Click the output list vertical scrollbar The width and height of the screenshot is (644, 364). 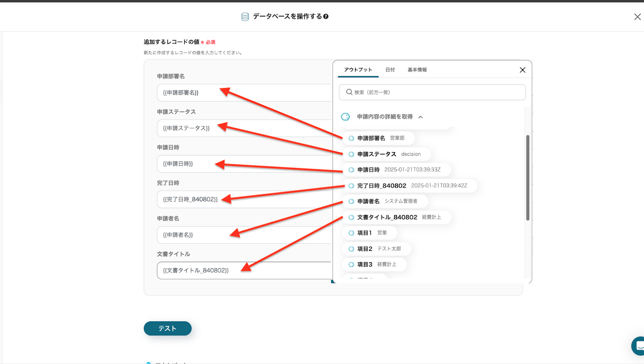pos(527,178)
